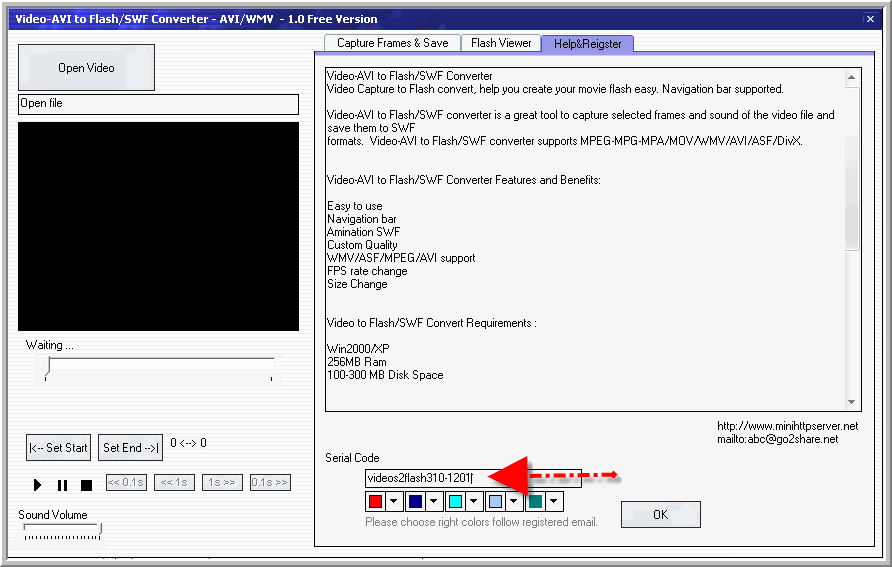Skip forward with the 1s >> button

pos(222,483)
